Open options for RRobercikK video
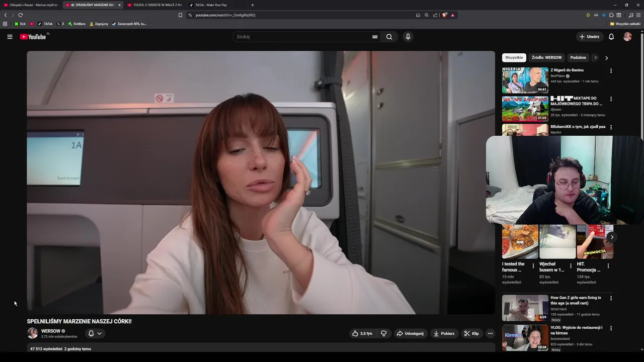The height and width of the screenshot is (362, 644). (x=611, y=127)
